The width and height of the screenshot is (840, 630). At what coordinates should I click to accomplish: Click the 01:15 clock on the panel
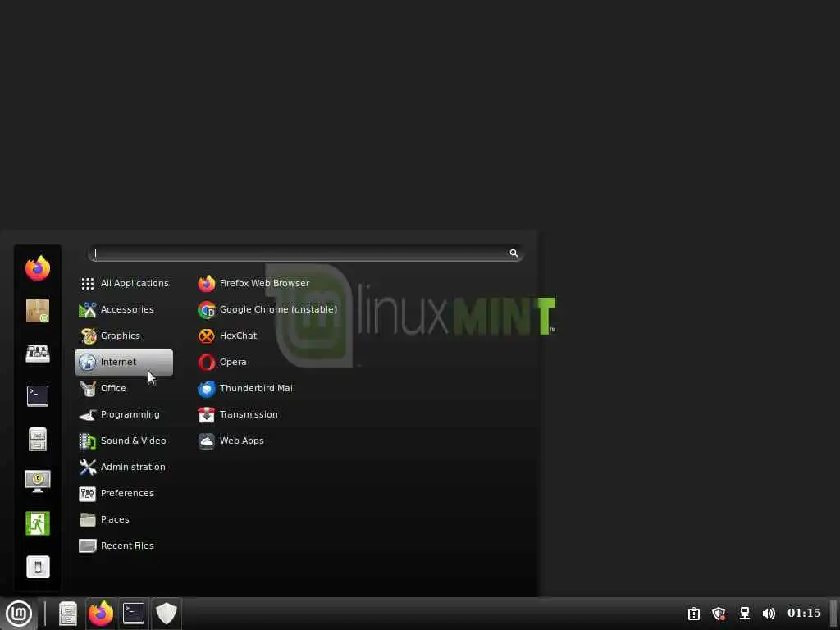(x=804, y=614)
